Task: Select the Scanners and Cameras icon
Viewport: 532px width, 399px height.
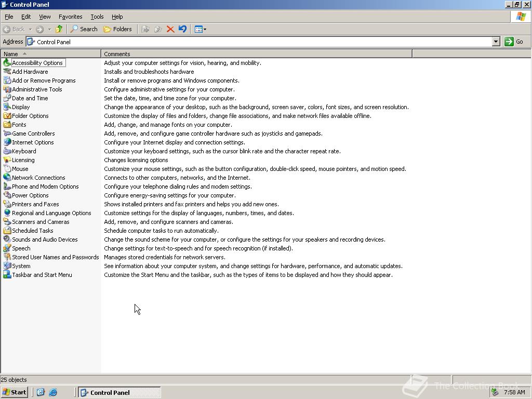Action: pyautogui.click(x=7, y=221)
